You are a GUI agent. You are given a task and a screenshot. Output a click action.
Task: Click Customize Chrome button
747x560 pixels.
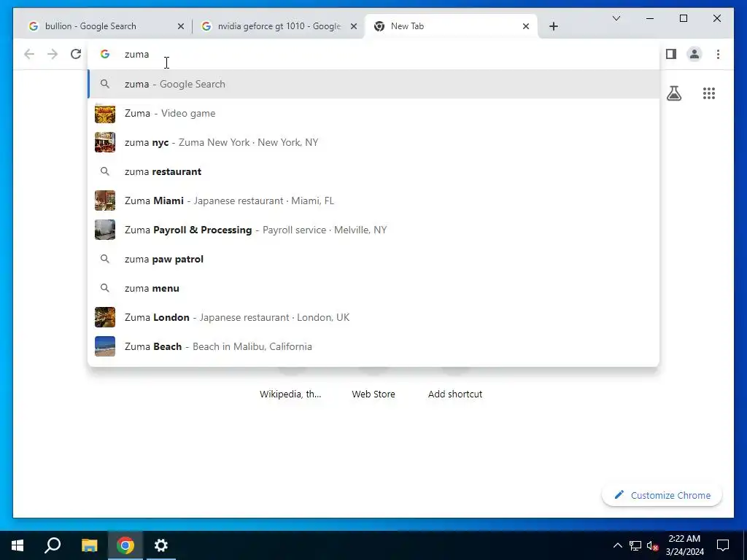pos(662,495)
